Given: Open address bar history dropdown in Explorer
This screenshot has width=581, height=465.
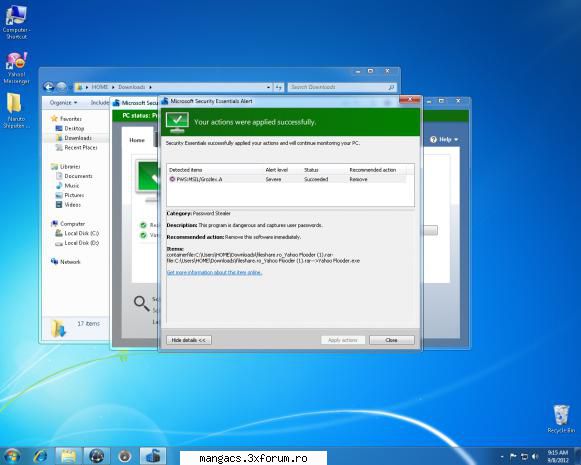Looking at the screenshot, I should (268, 87).
